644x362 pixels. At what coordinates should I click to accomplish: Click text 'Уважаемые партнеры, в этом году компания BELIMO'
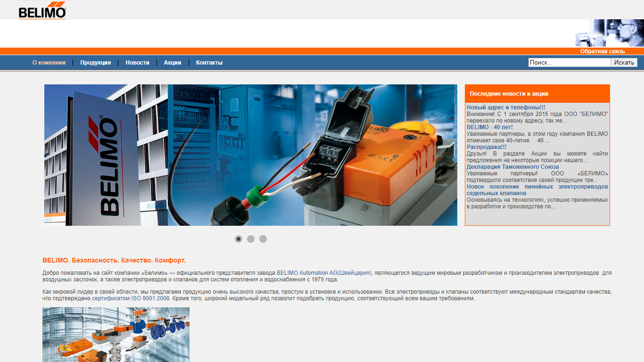537,134
